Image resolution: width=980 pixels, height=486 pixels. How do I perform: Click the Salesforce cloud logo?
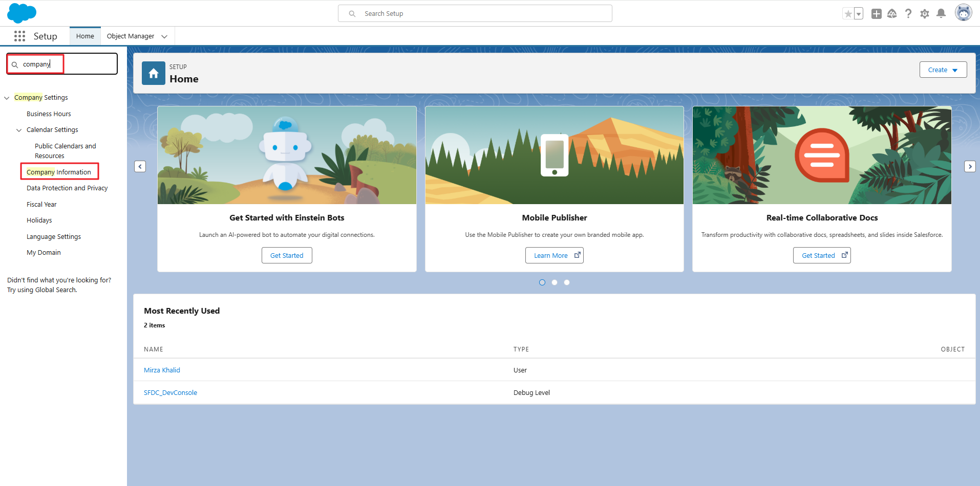[22, 13]
